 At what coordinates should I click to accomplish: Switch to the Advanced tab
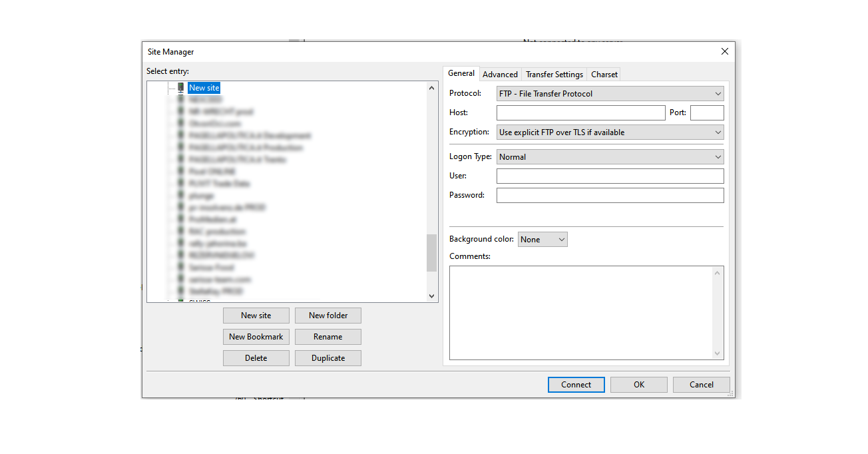point(500,75)
